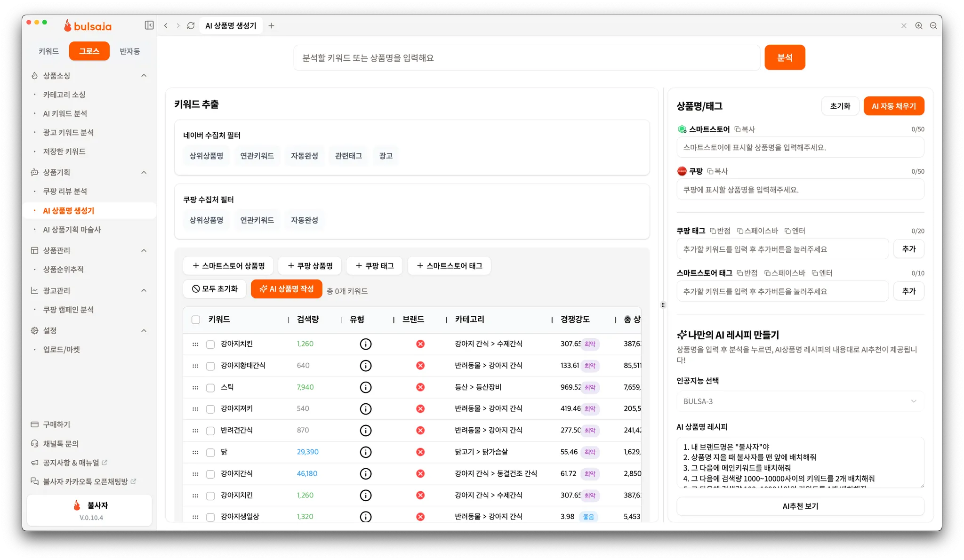The height and width of the screenshot is (560, 964).
Task: Click the page reload icon
Action: pyautogui.click(x=191, y=25)
